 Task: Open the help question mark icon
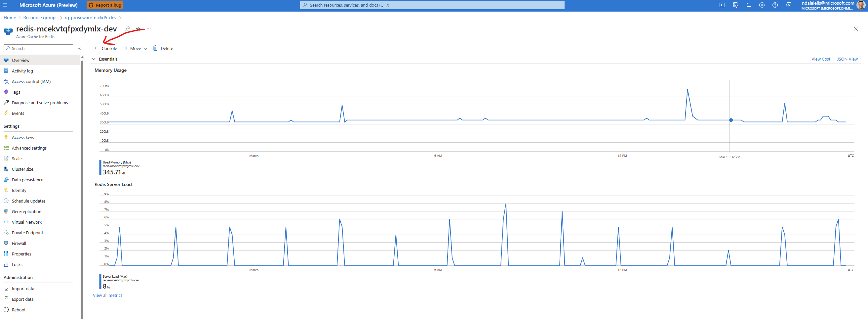tap(775, 5)
